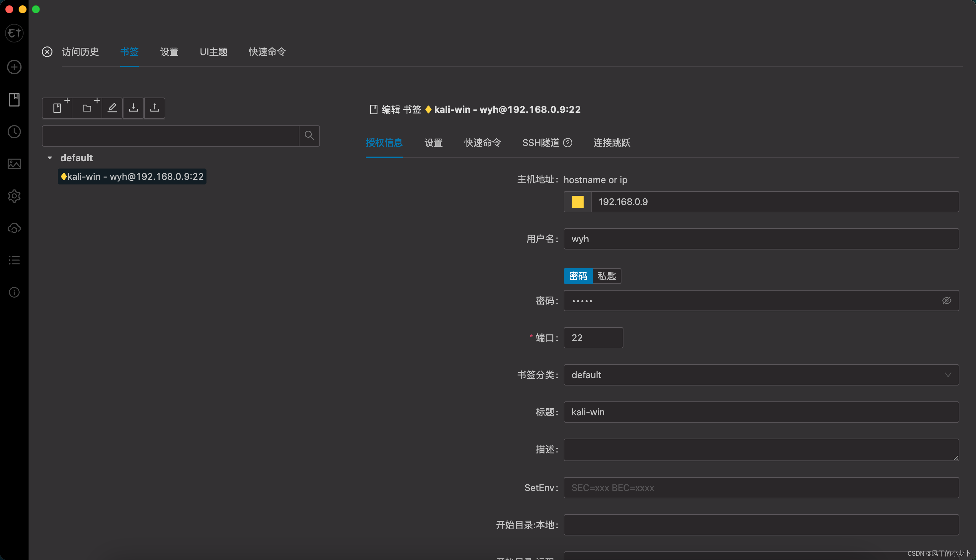Viewport: 976px width, 560px height.
Task: Open the history clock icon in the sidebar
Action: pos(14,132)
